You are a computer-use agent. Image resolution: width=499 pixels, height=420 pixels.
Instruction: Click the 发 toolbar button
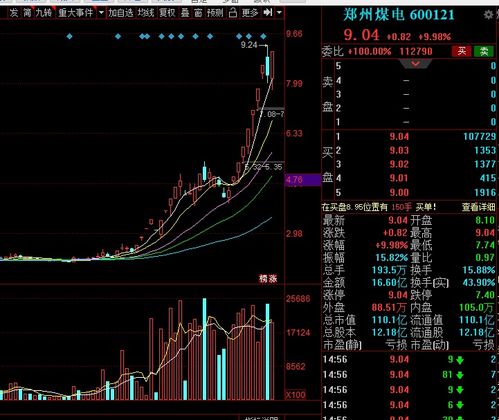13,13
